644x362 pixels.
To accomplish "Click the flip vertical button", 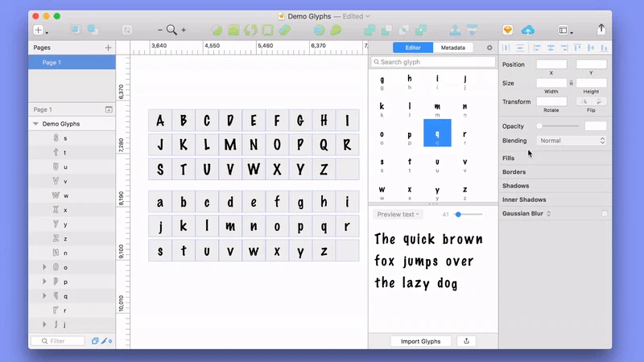I will (x=599, y=101).
